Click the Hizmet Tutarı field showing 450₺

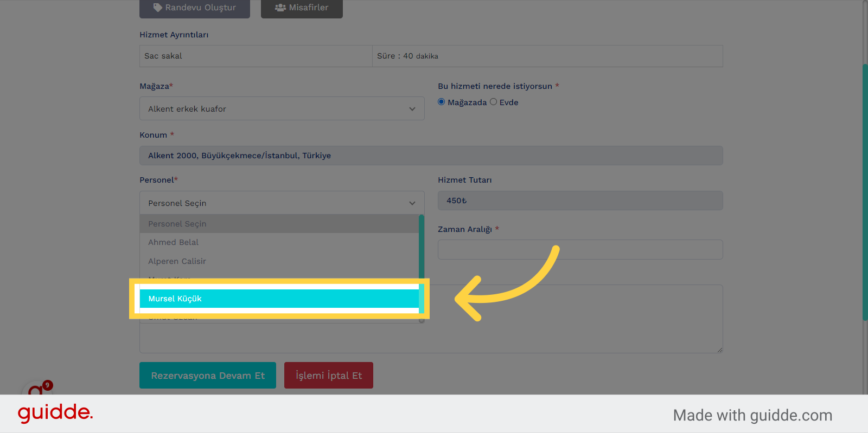(580, 201)
